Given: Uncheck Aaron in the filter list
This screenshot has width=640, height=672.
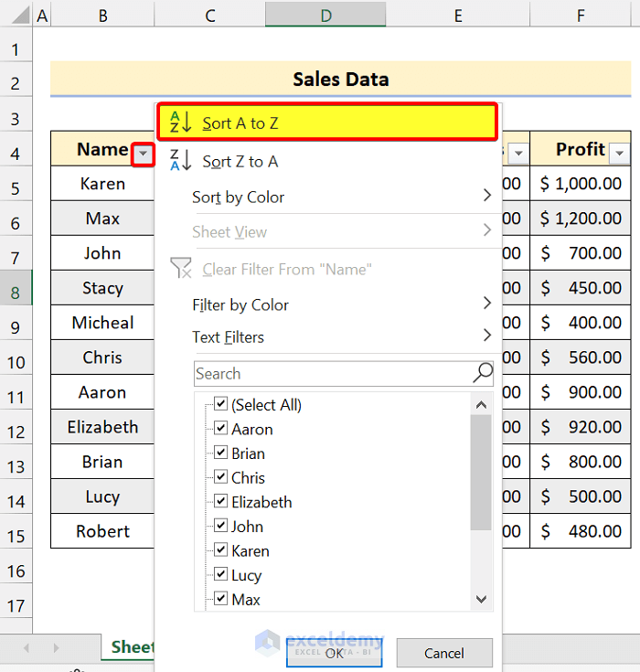Looking at the screenshot, I should (220, 429).
